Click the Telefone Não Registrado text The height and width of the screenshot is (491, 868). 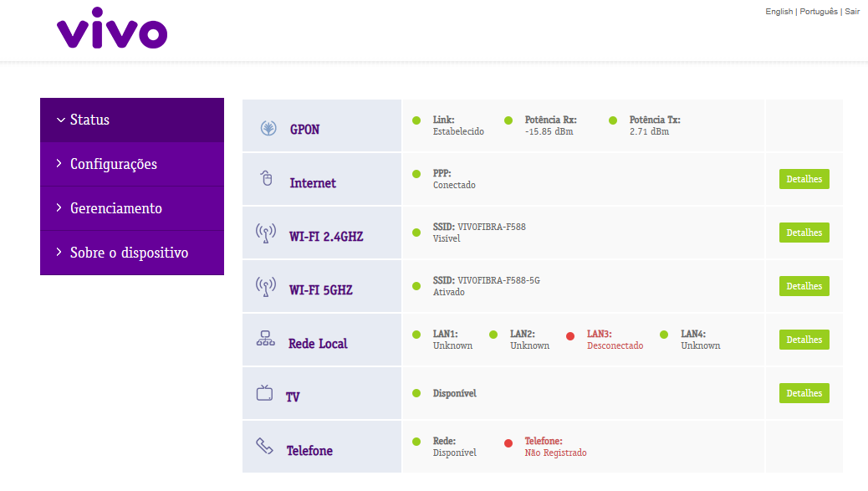(x=556, y=453)
